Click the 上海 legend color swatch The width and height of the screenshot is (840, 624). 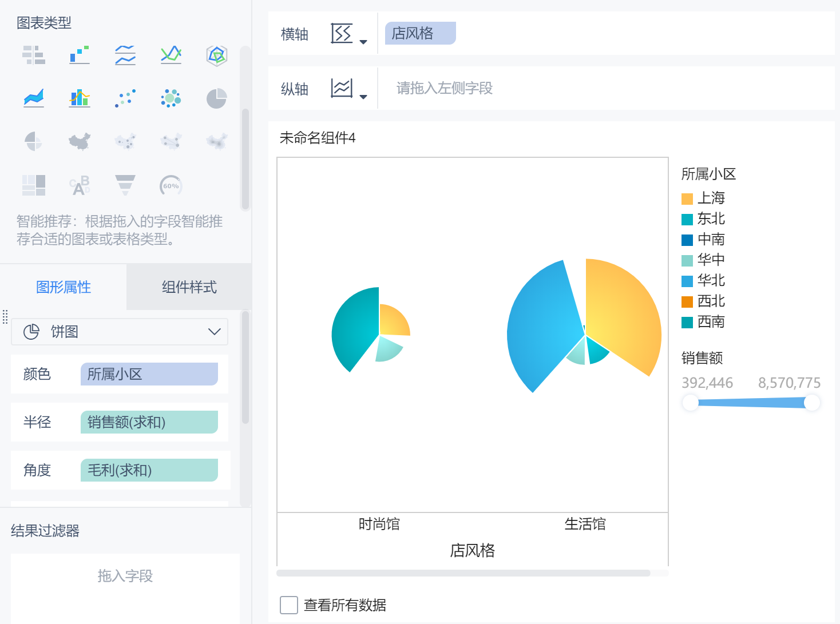tap(687, 198)
